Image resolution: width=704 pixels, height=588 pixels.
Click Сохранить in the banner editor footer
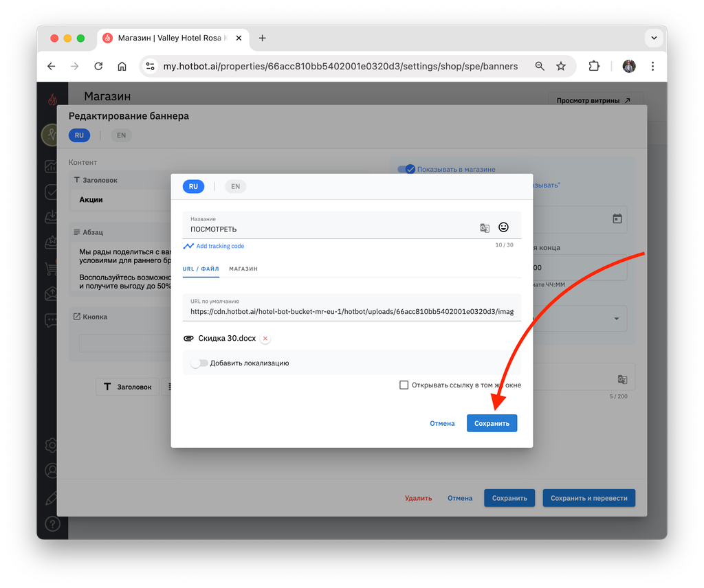coord(509,498)
